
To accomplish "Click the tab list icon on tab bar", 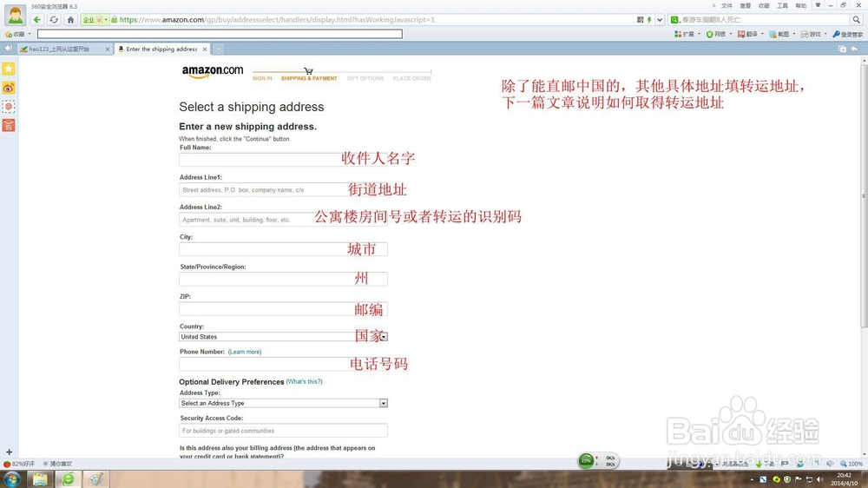I will [x=842, y=49].
